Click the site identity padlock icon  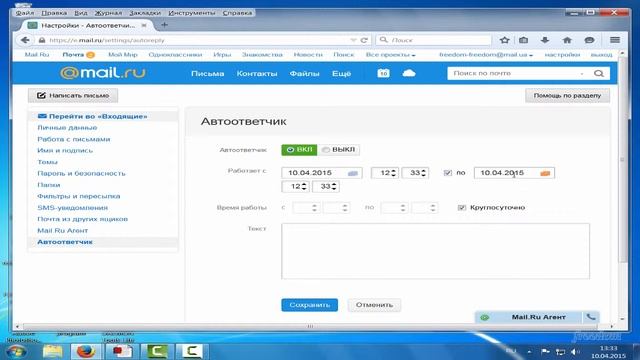point(42,40)
